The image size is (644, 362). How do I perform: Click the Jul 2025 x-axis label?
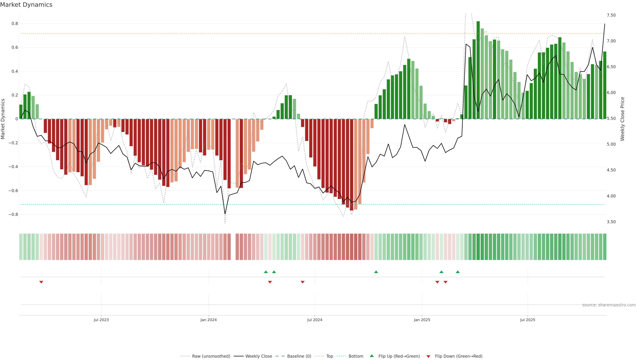(x=527, y=320)
